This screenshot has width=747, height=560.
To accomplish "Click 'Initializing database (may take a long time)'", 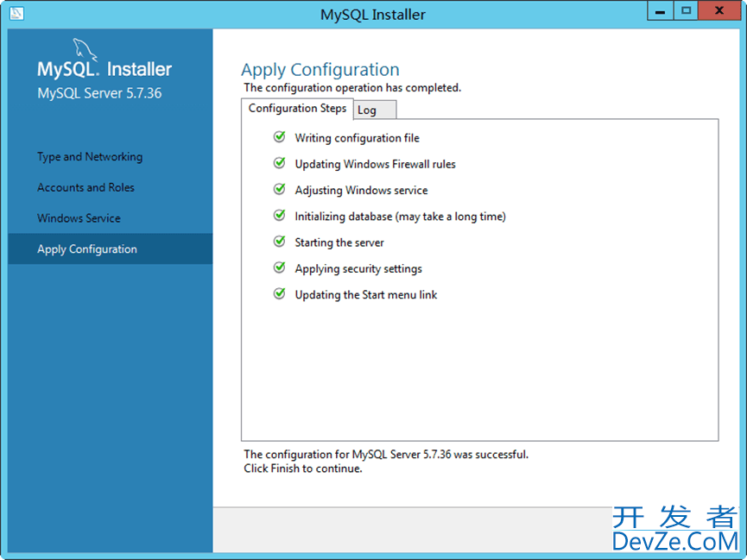I will (400, 217).
